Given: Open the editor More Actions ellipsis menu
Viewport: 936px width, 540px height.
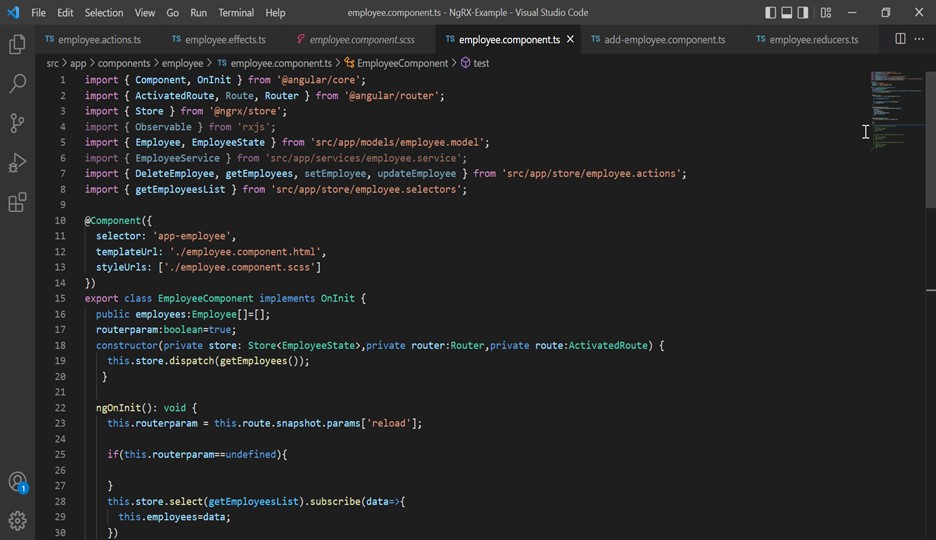Looking at the screenshot, I should coord(920,39).
